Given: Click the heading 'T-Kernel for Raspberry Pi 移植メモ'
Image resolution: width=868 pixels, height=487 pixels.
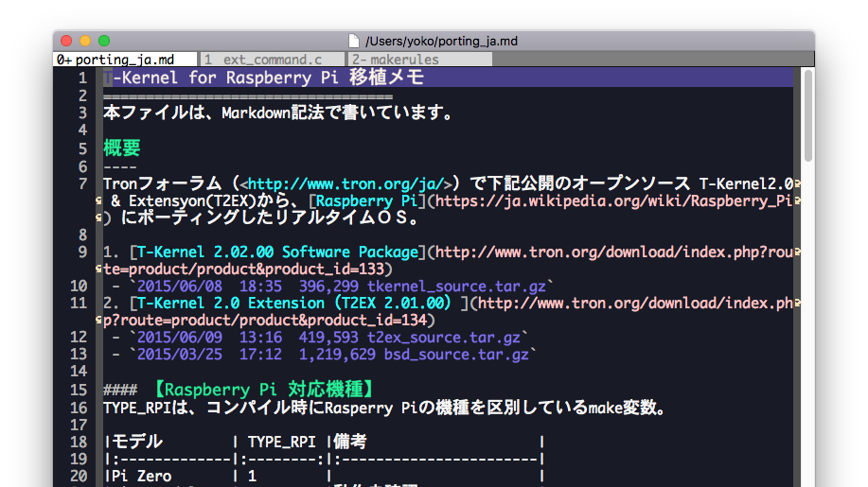Looking at the screenshot, I should click(263, 78).
